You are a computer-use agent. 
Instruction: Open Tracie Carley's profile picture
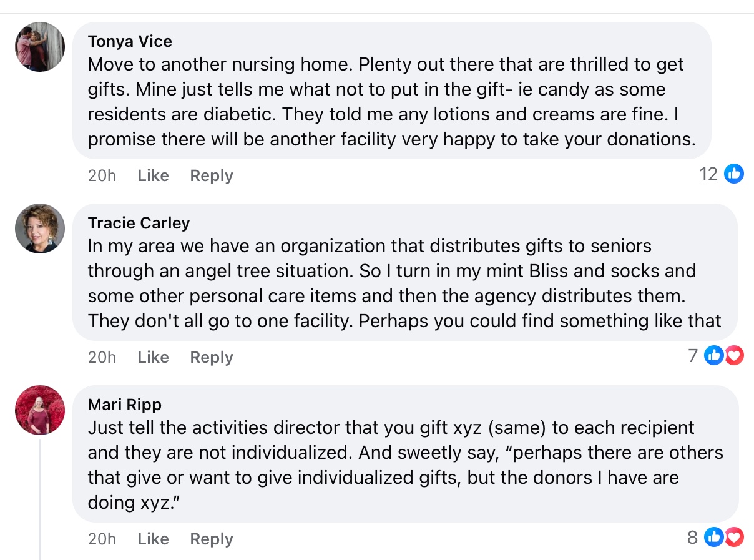point(40,228)
